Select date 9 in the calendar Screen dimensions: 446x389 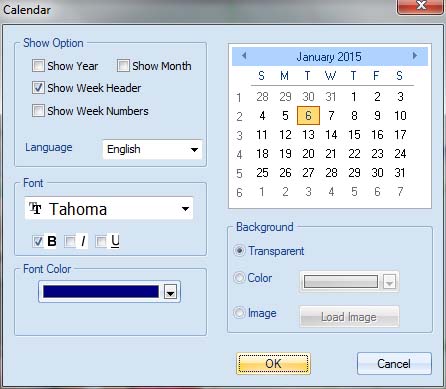tap(377, 116)
